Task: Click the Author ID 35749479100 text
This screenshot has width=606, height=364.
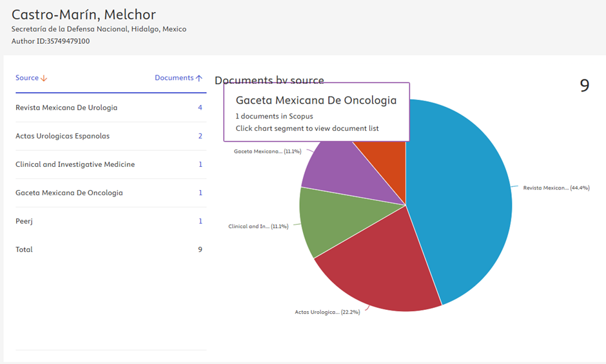Action: point(50,41)
